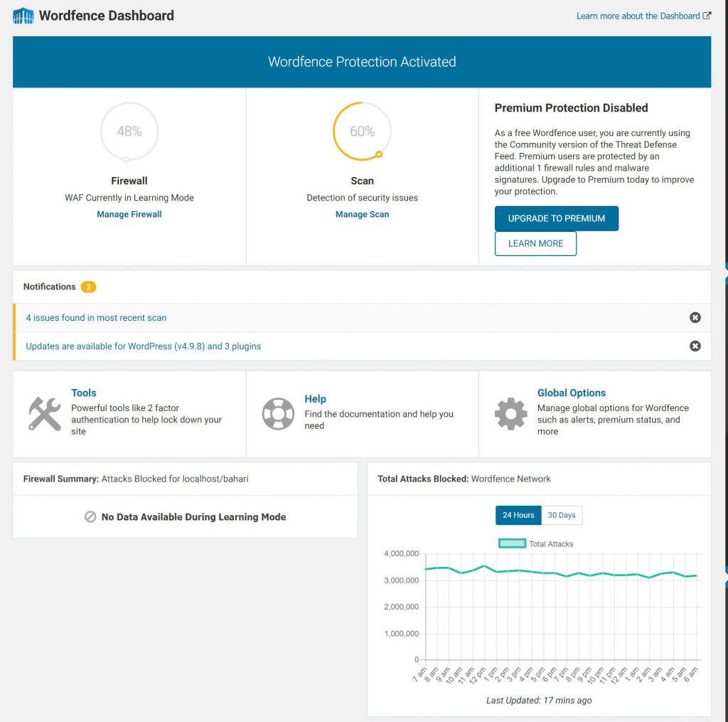Screen dimensions: 728x722
Task: Click the attacks line at its 12 pm peak
Action: click(x=485, y=566)
